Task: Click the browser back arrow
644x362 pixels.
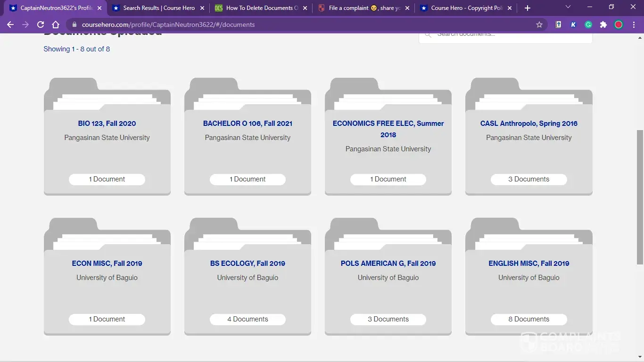Action: 10,25
